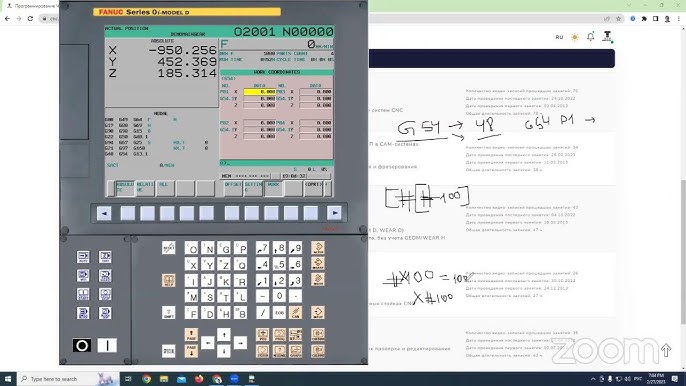
Task: Click the INPUT key on the keypad
Action: [x=318, y=312]
